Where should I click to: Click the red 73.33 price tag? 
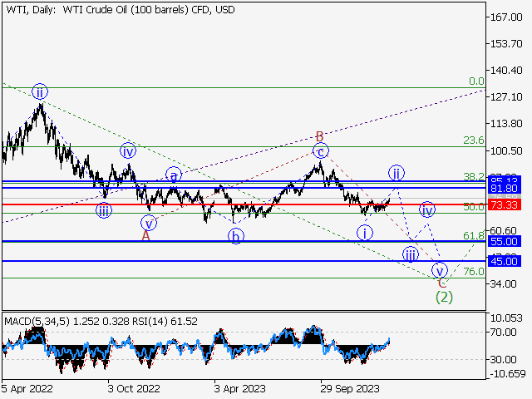click(505, 205)
